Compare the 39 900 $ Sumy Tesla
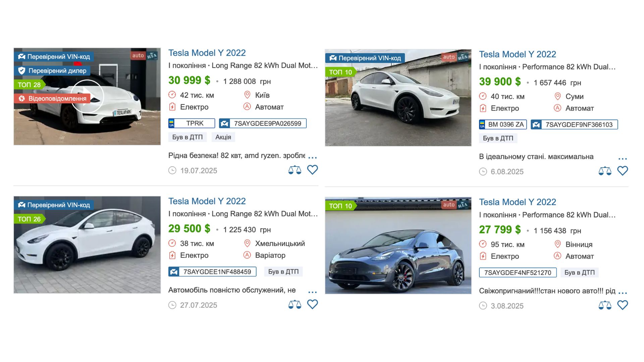Screen dimensions: 644x362 pyautogui.click(x=605, y=171)
